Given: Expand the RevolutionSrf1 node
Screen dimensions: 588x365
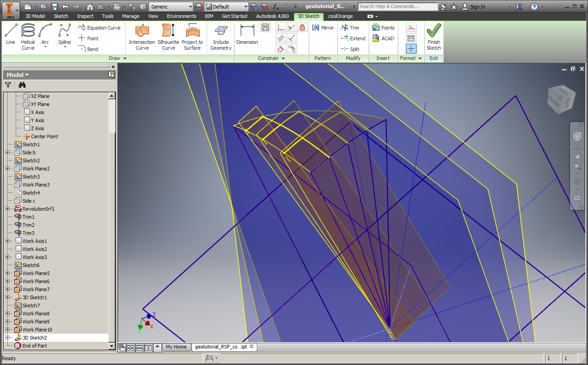Looking at the screenshot, I should [7, 209].
